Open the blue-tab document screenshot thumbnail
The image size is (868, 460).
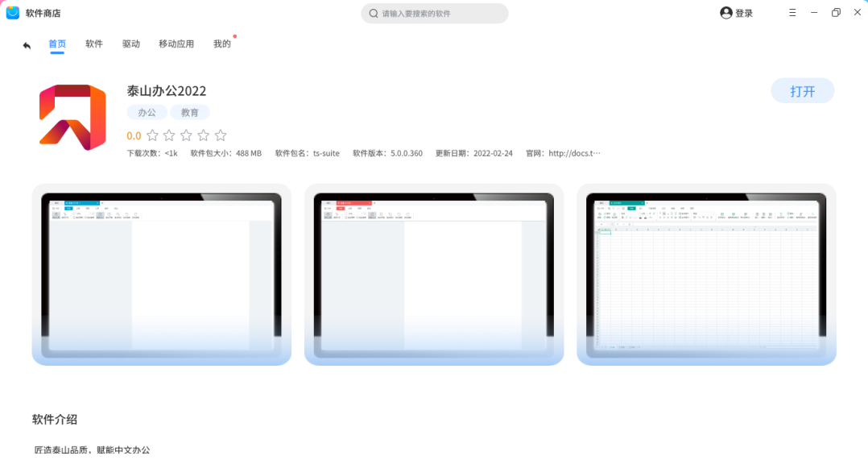point(162,275)
